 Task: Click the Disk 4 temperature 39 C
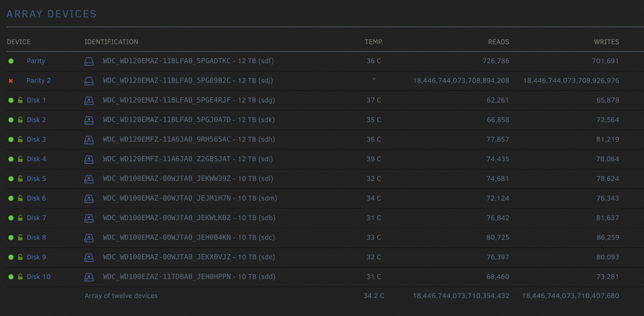click(x=374, y=159)
